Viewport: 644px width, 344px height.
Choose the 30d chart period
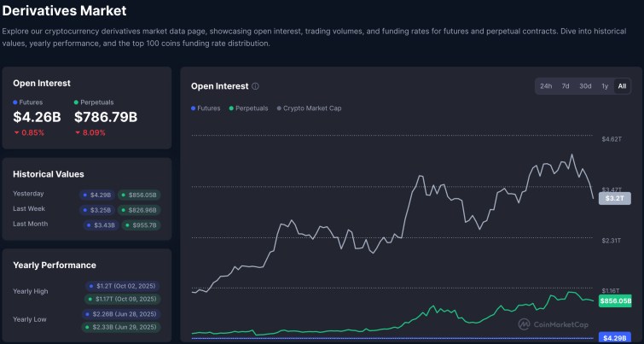tap(585, 86)
